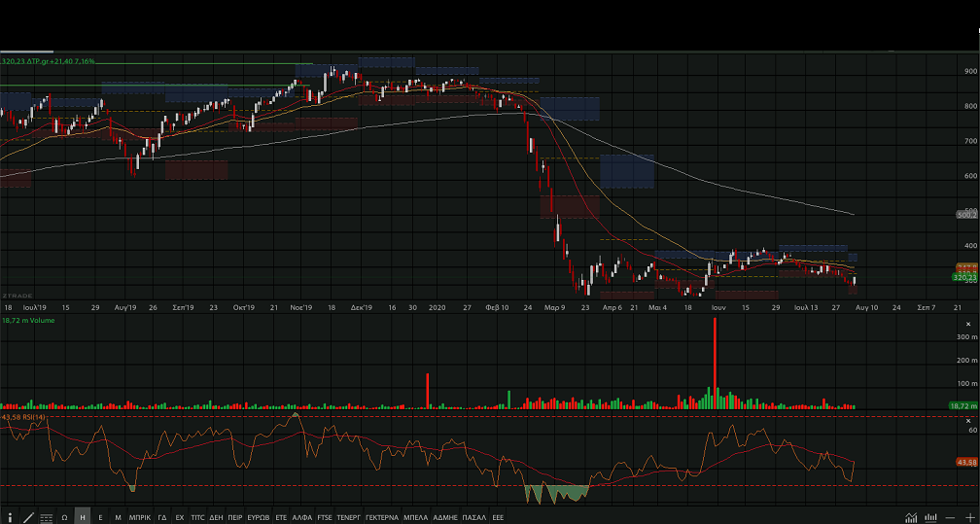
Task: Load the ΕΥΡΩΒ symbol chart
Action: click(x=259, y=517)
